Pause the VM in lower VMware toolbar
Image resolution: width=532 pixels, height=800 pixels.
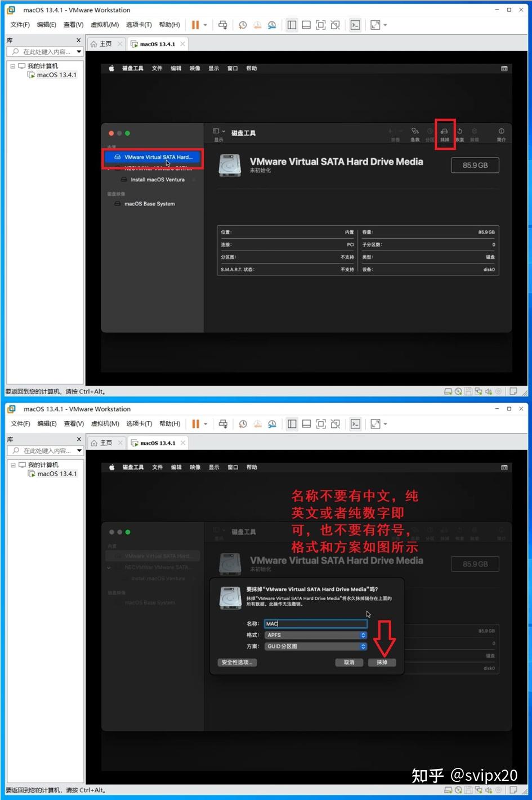[x=196, y=424]
